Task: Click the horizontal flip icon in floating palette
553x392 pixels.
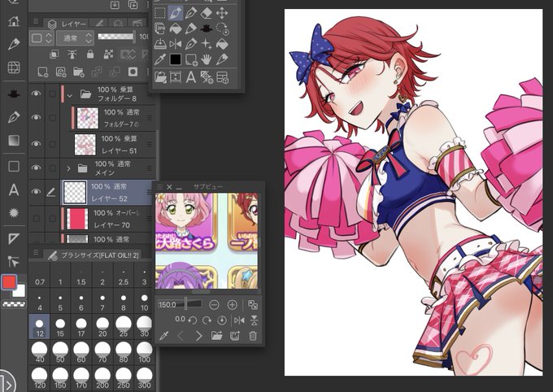Action: (x=176, y=44)
